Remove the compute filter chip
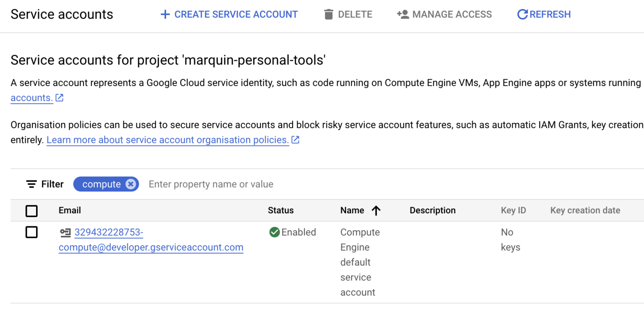This screenshot has width=644, height=311. pyautogui.click(x=131, y=184)
